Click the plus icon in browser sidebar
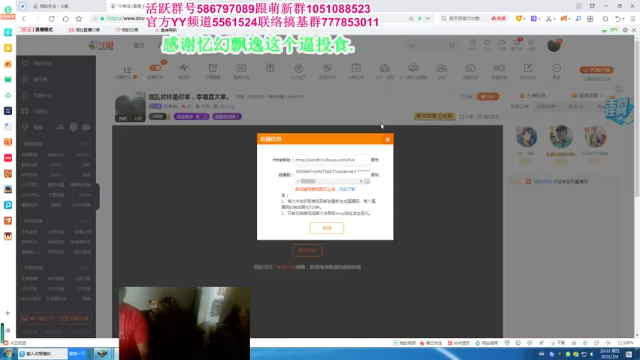 [7, 313]
